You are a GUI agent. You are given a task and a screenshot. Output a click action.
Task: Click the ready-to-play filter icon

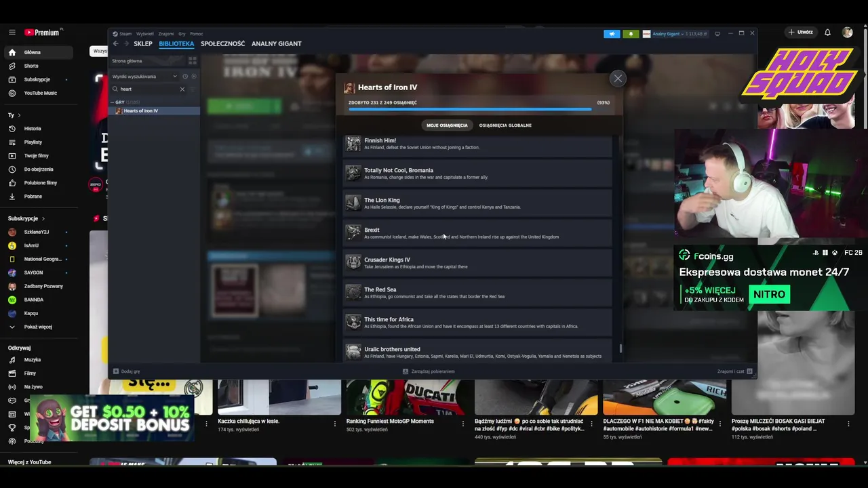[x=193, y=77]
